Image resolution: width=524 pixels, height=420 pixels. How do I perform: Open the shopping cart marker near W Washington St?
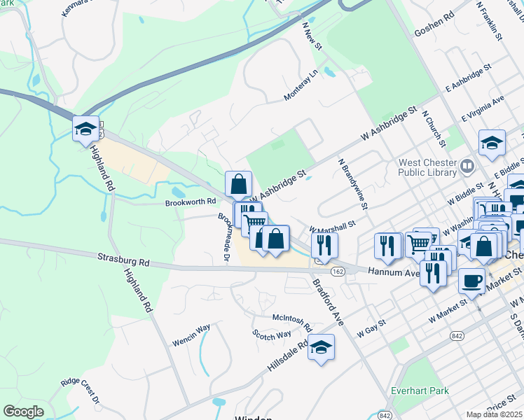pyautogui.click(x=419, y=246)
